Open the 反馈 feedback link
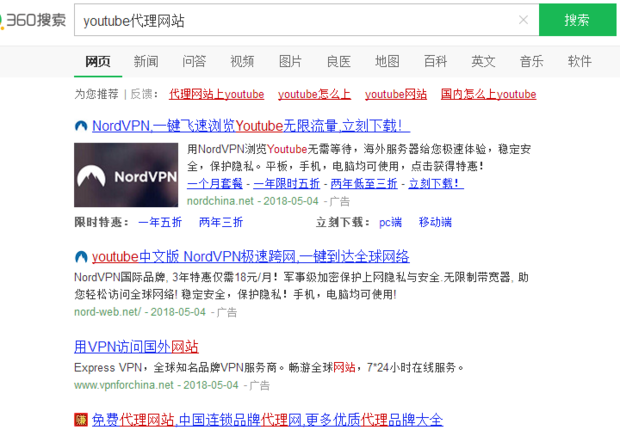The width and height of the screenshot is (620, 430). click(x=142, y=95)
